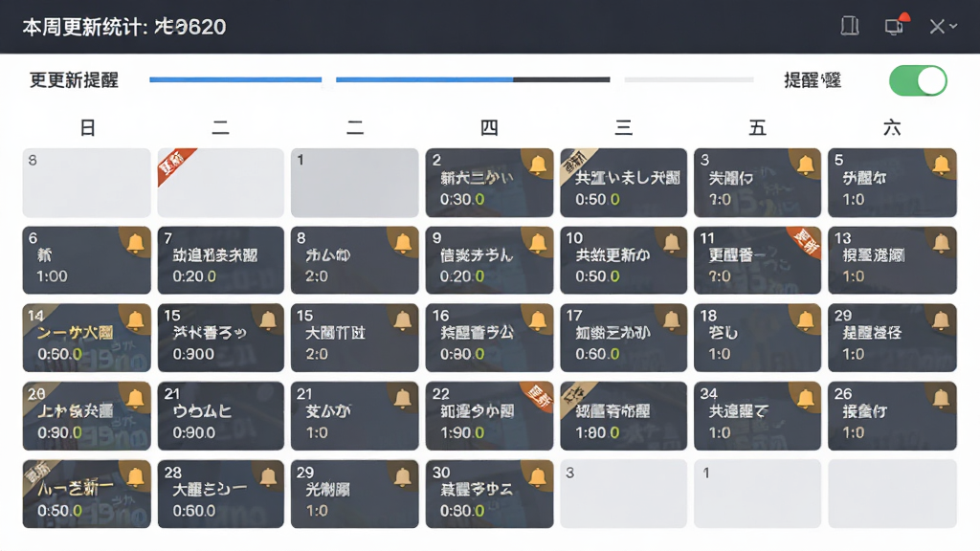Open the day 21 card showing 0:90.0
Viewport: 980px width, 551px height.
coord(221,416)
